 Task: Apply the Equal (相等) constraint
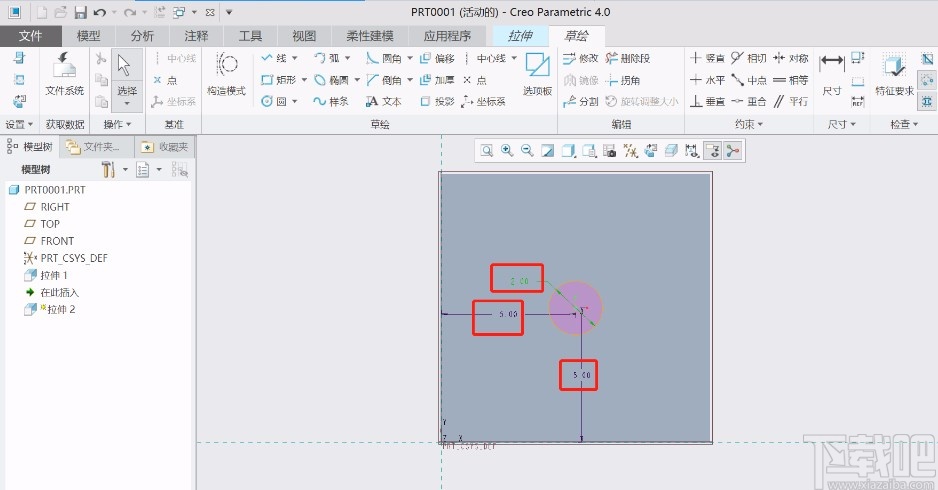(x=790, y=80)
